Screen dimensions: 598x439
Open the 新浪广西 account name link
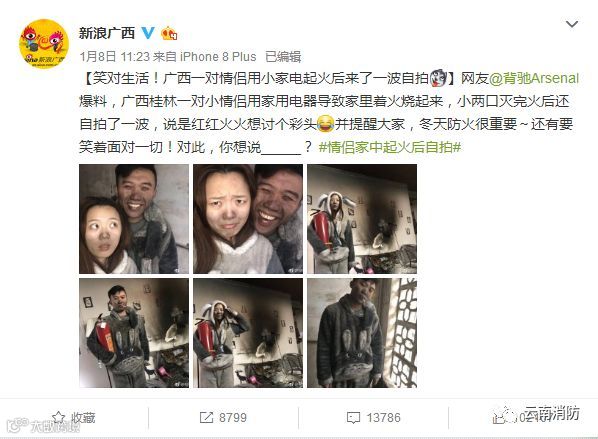(107, 33)
